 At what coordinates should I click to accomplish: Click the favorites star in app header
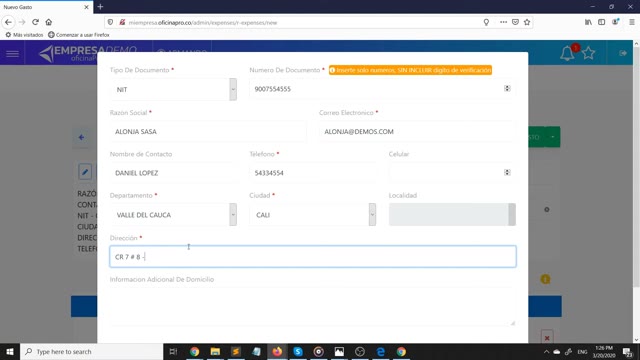tap(589, 53)
